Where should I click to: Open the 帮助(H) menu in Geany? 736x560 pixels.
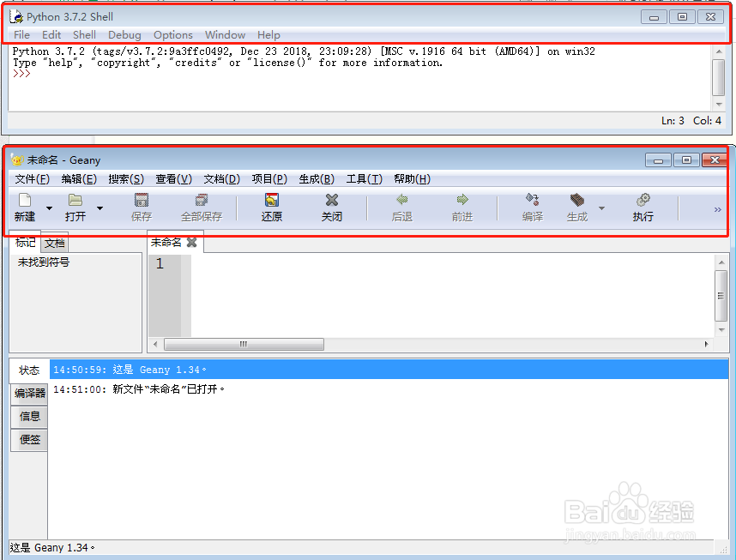pyautogui.click(x=412, y=179)
